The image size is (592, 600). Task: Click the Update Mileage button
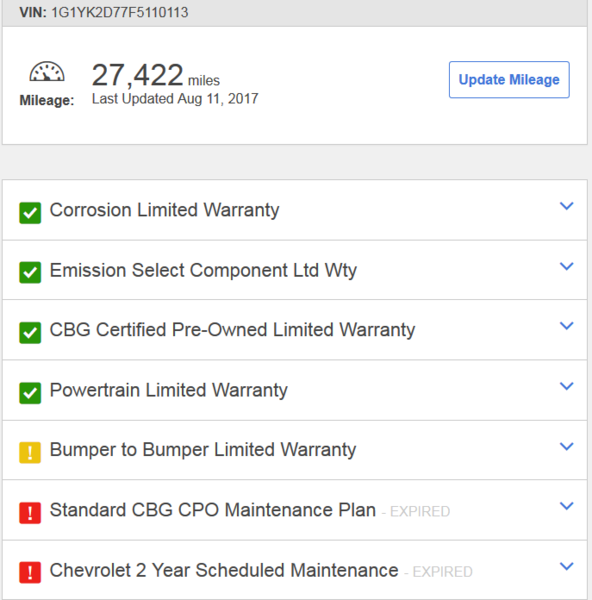pyautogui.click(x=509, y=80)
